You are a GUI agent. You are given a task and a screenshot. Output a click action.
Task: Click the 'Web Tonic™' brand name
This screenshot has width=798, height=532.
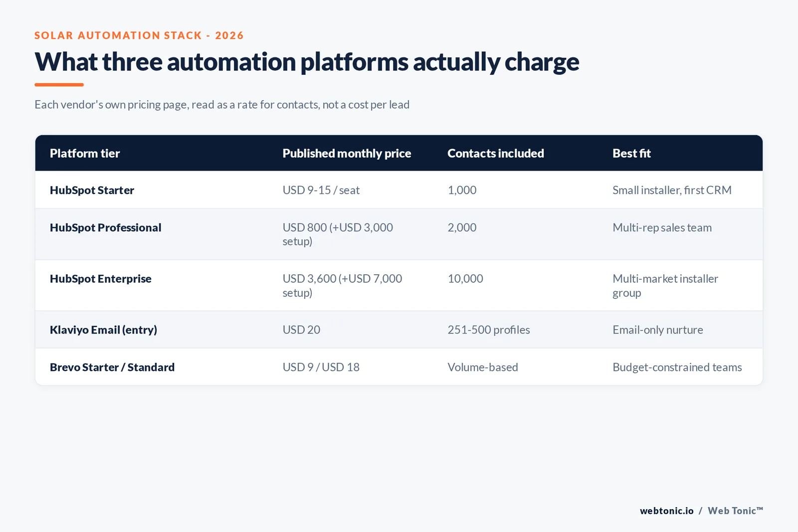[x=735, y=511]
